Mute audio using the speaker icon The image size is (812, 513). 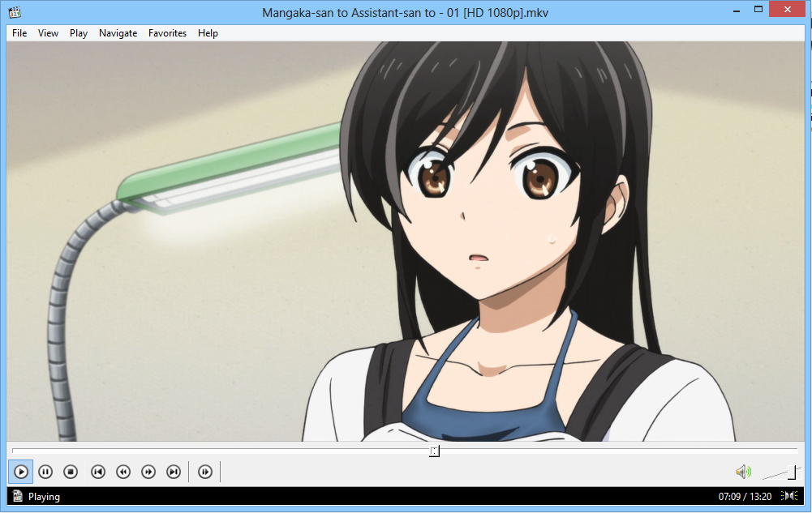pos(744,472)
